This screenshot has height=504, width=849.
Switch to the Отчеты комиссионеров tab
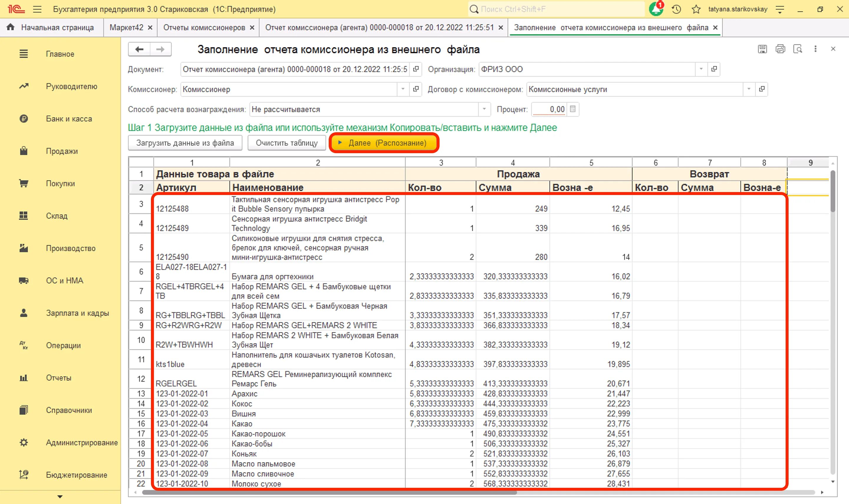pos(204,27)
